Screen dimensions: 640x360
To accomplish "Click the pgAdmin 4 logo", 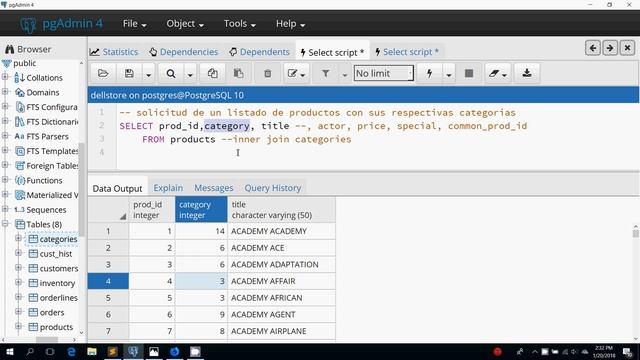I will (x=61, y=24).
